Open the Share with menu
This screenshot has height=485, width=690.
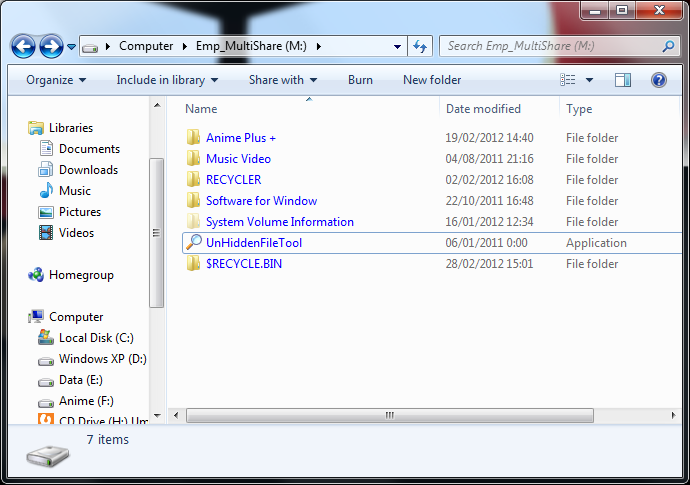[x=283, y=80]
